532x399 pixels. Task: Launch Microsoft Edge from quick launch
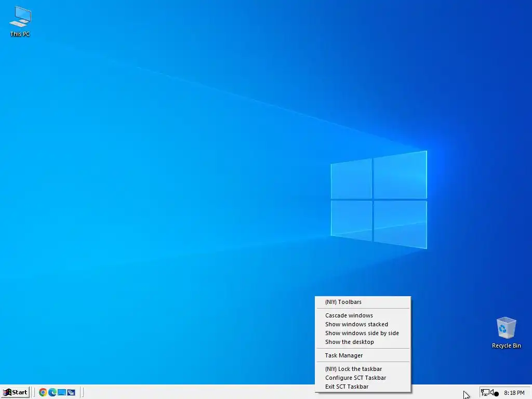52,393
